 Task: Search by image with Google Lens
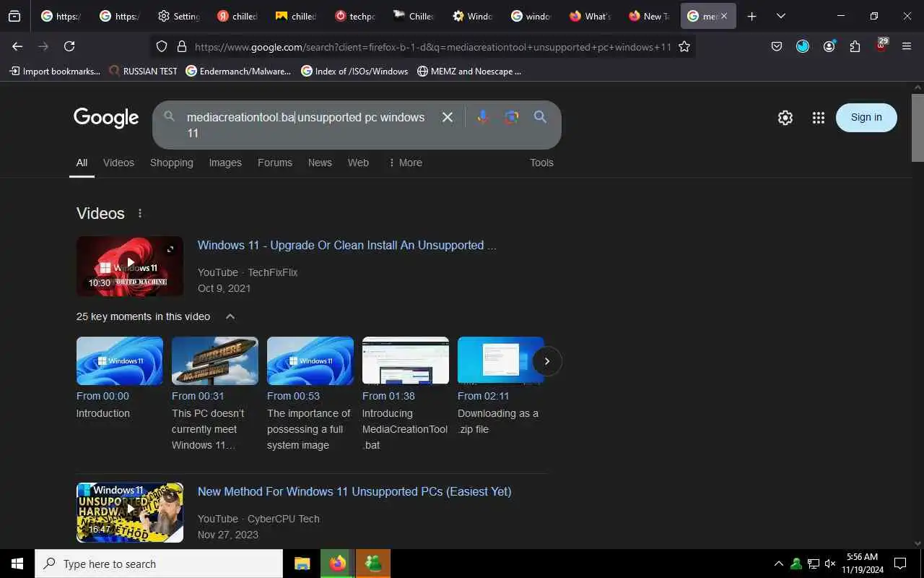[x=512, y=117]
